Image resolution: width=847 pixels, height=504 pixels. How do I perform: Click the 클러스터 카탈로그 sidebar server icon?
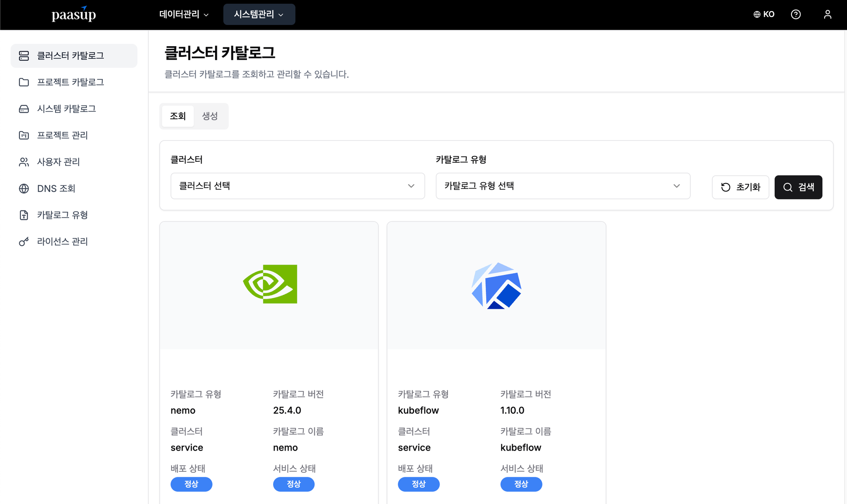(x=24, y=55)
